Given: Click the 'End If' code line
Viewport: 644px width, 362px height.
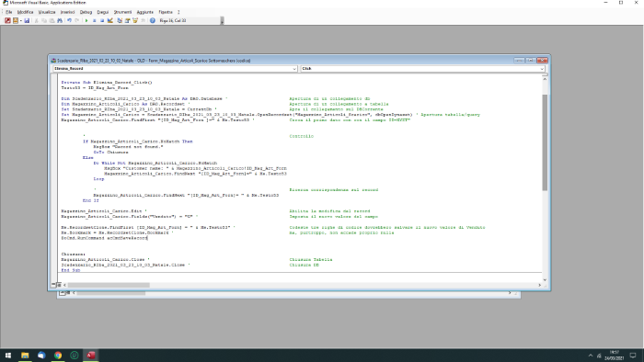Looking at the screenshot, I should [x=91, y=200].
